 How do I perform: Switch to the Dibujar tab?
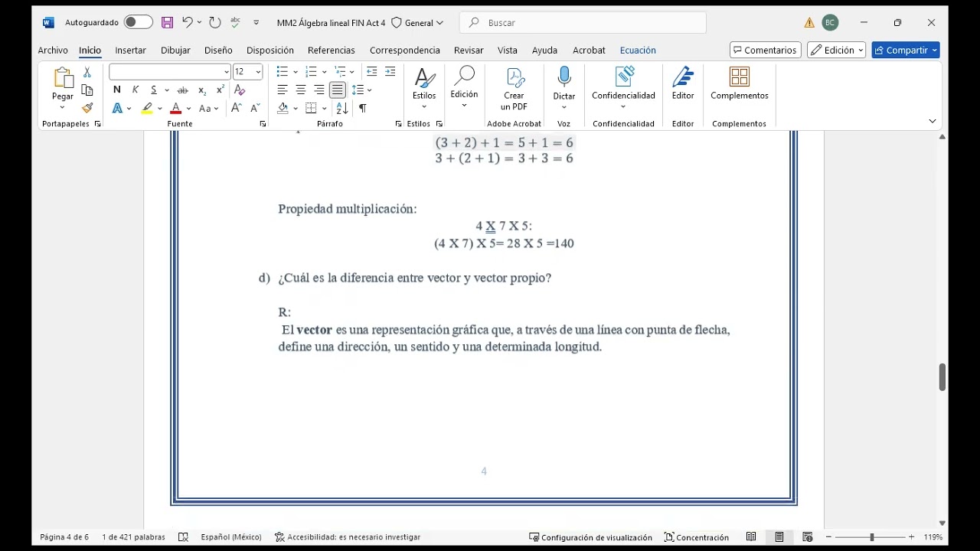click(175, 51)
